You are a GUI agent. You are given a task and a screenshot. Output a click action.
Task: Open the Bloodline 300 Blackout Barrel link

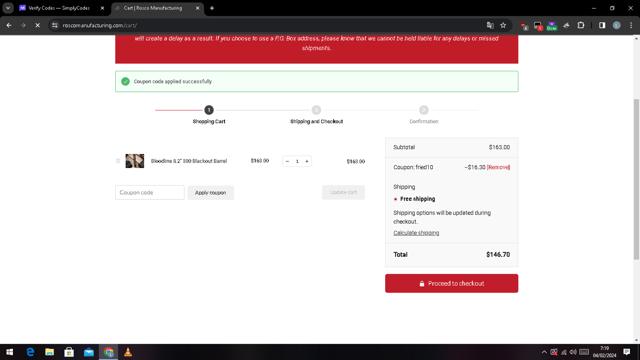click(189, 161)
